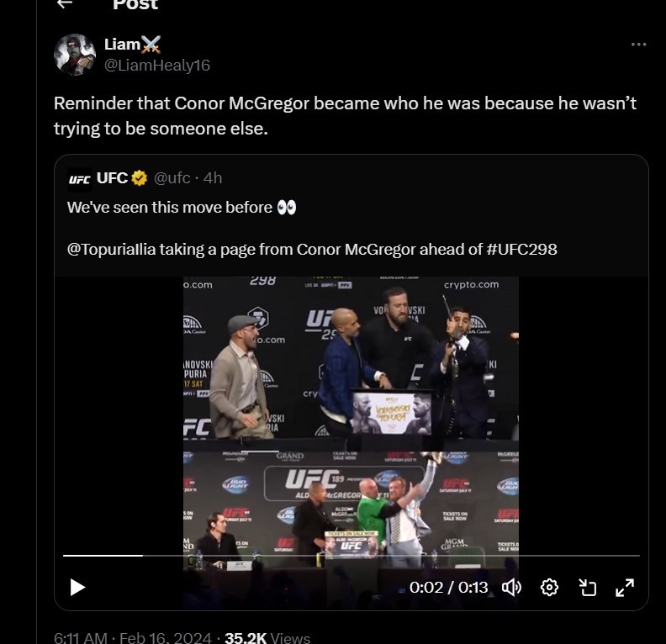Open Liam's profile picture
Image resolution: width=666 pixels, height=644 pixels.
click(75, 55)
